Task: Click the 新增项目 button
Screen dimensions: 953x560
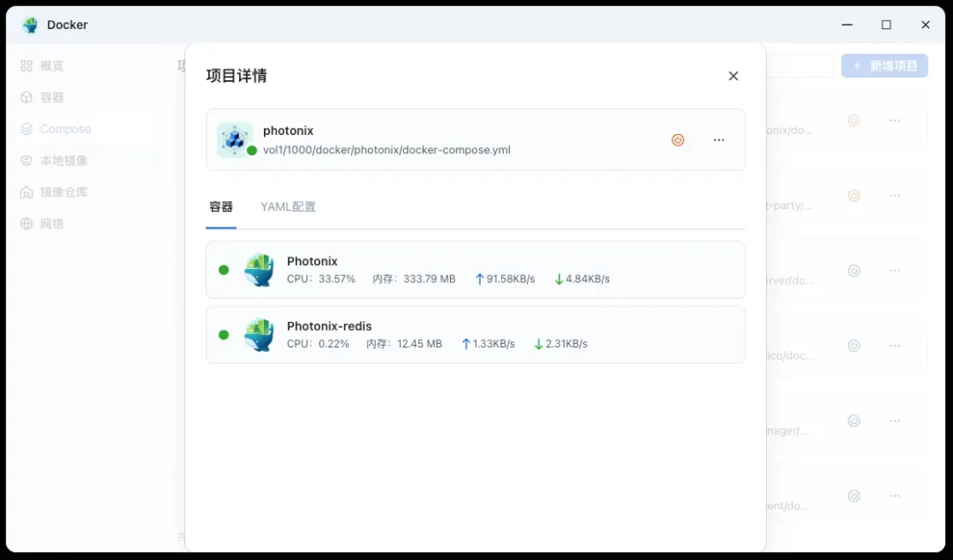Action: 884,66
